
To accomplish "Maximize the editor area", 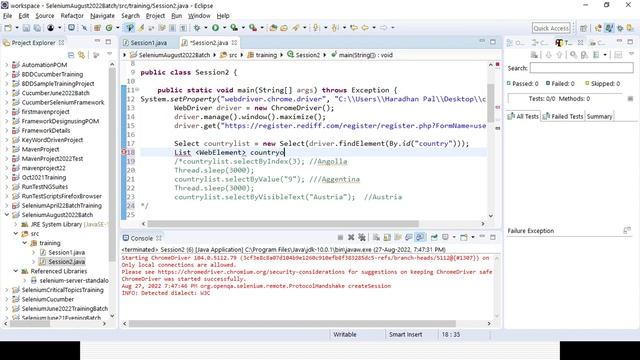I will (493, 42).
